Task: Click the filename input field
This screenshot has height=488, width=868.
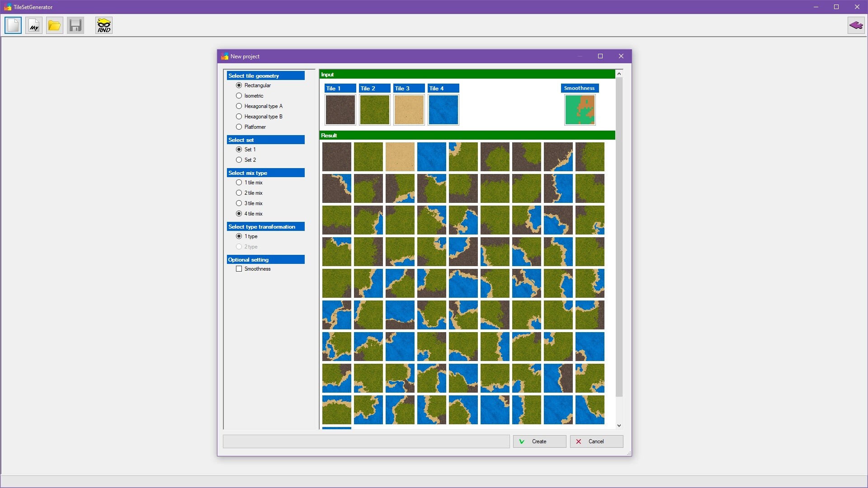Action: coord(366,441)
